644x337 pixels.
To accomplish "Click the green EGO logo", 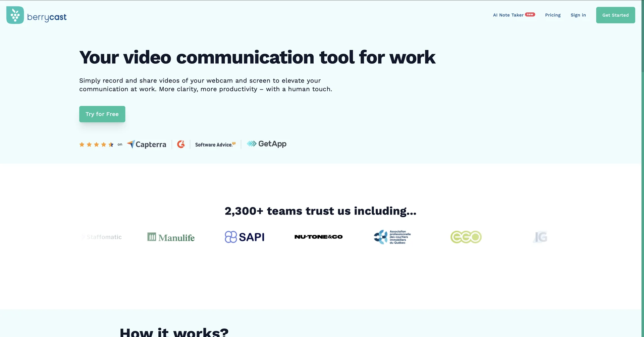I will 466,237.
